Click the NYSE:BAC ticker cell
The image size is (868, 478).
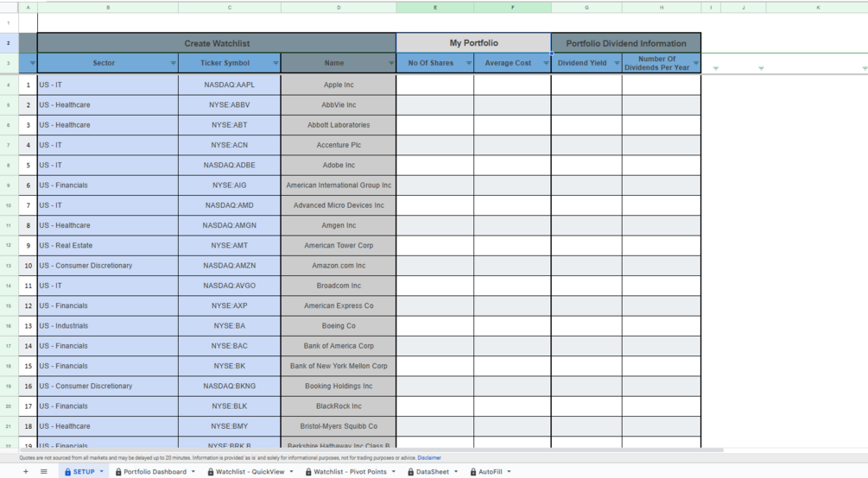coord(229,346)
